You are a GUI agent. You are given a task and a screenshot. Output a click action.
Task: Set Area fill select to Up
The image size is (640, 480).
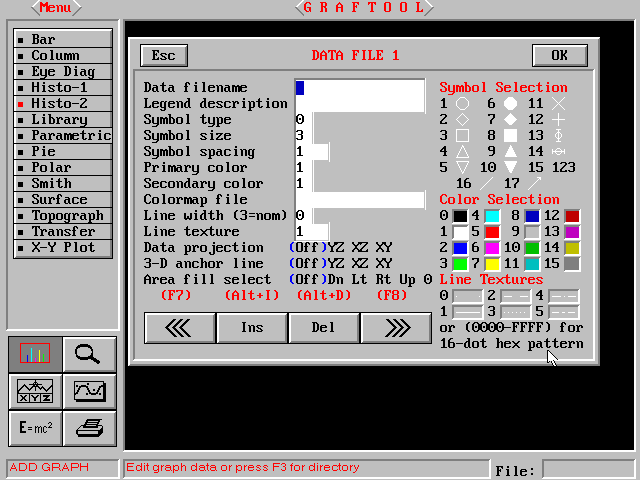[408, 280]
